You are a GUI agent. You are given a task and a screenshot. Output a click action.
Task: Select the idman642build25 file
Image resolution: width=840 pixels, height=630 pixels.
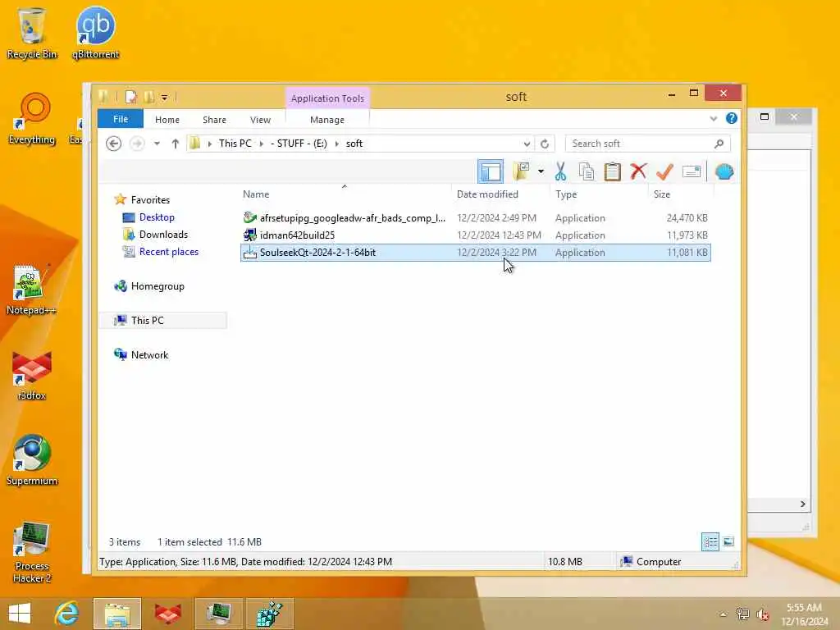[475, 235]
